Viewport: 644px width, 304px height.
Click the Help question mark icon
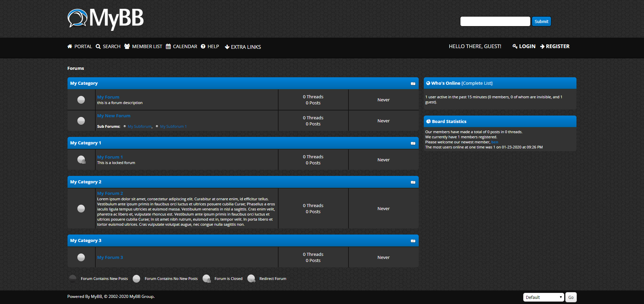point(203,46)
